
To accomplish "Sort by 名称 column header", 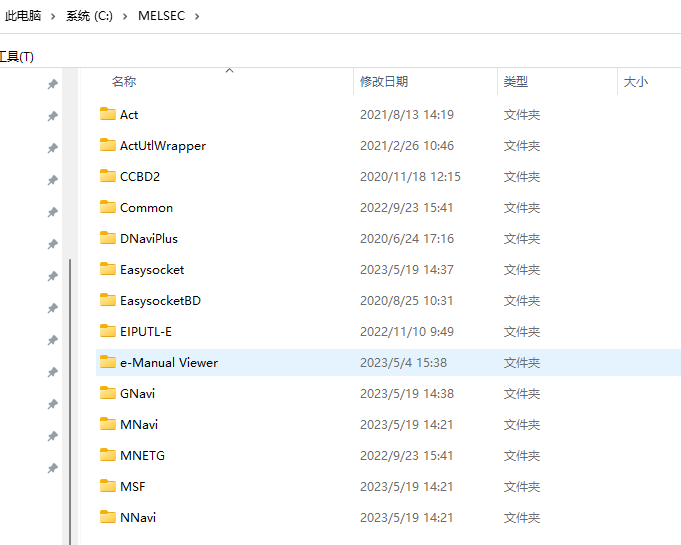I will [124, 81].
